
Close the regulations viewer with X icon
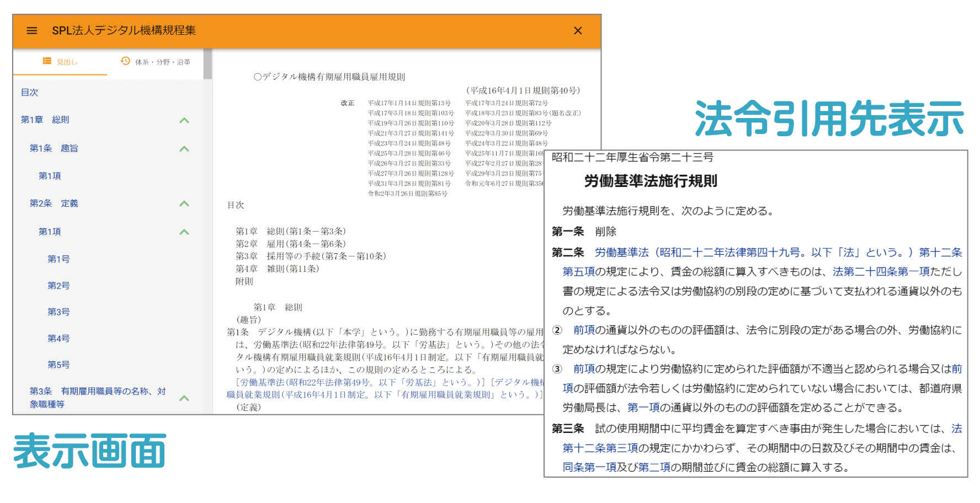tap(578, 31)
